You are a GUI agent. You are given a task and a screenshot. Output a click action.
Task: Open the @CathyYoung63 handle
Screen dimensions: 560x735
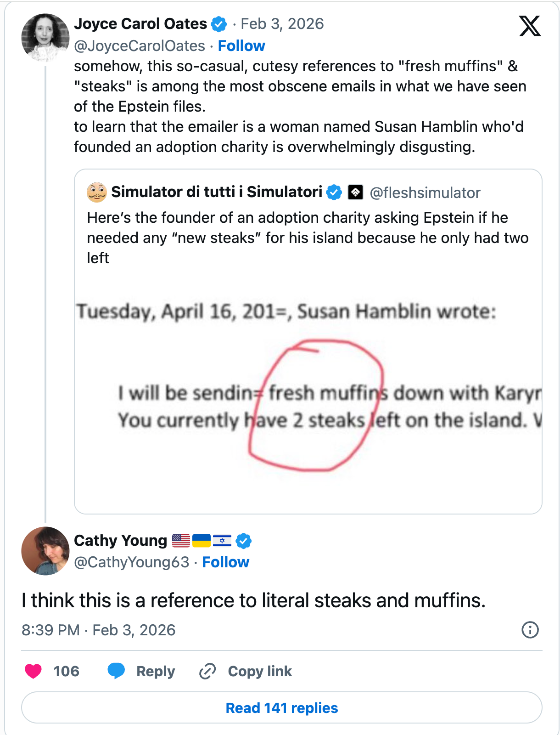click(132, 562)
